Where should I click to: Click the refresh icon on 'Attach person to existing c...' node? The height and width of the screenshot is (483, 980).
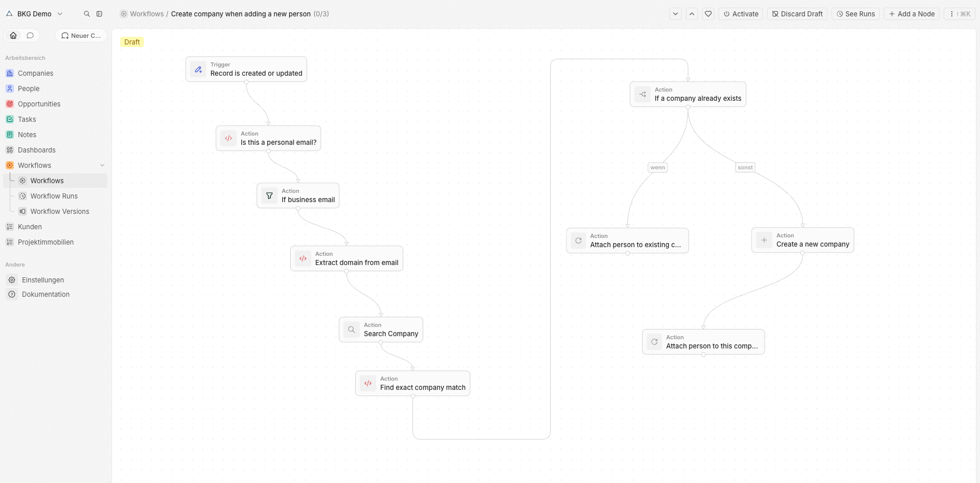(x=578, y=240)
